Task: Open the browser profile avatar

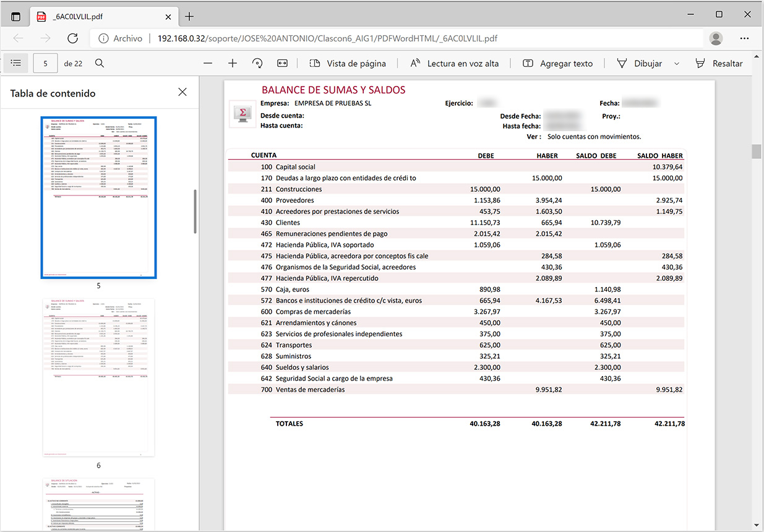Action: point(716,38)
